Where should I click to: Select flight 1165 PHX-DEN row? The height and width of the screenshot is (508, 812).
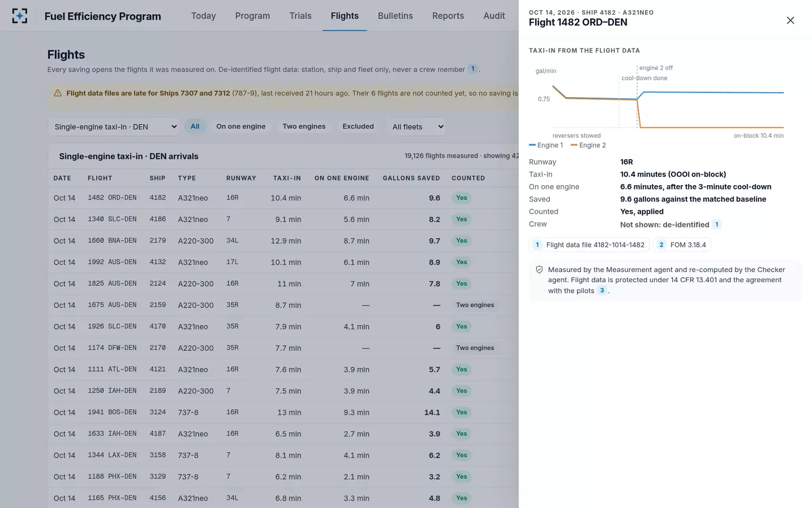click(x=283, y=498)
